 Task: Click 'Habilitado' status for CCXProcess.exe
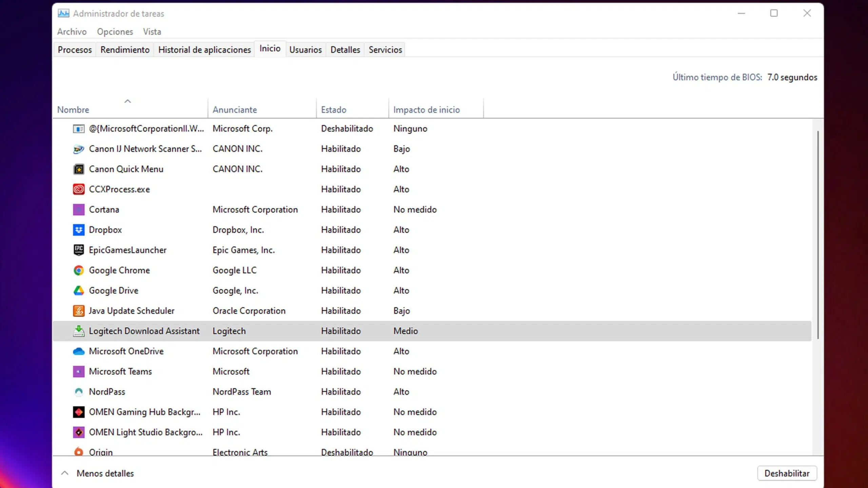coord(341,189)
